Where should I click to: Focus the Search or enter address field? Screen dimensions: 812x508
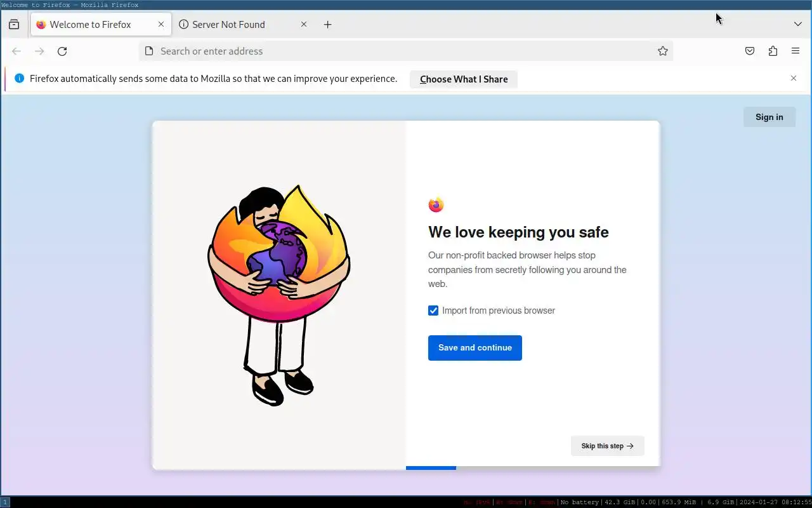(x=406, y=51)
